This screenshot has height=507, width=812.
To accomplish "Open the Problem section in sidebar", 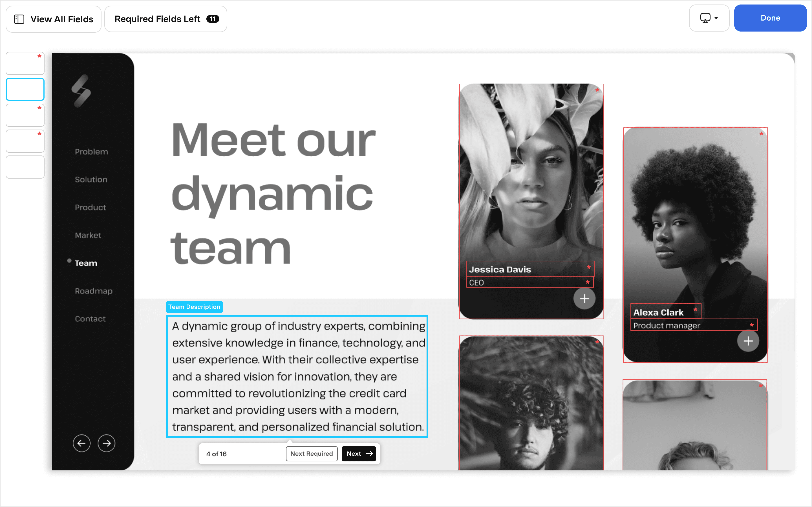I will (x=91, y=152).
